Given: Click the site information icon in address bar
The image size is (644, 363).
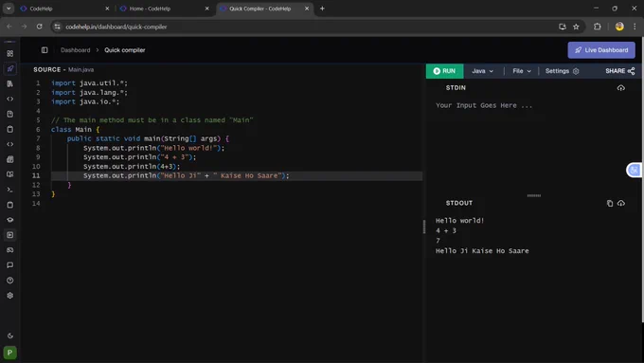Looking at the screenshot, I should [57, 27].
